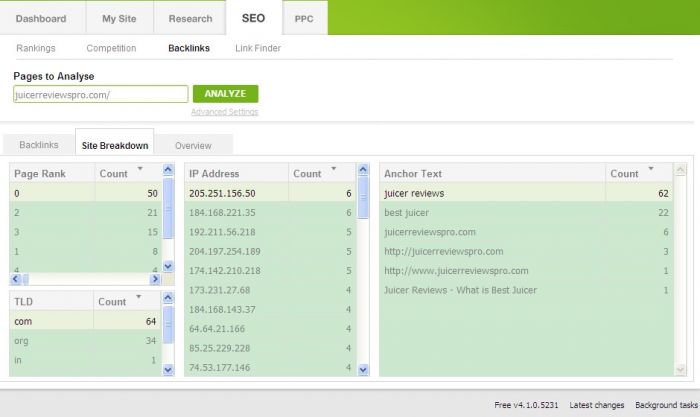Screen dimensions: 700x417
Task: Select IP 85.25.229.228 row
Action: 271,348
